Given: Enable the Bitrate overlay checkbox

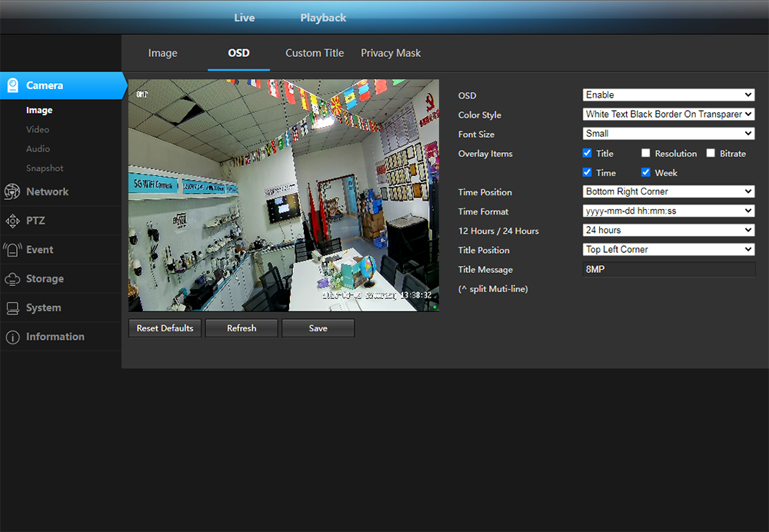Looking at the screenshot, I should click(x=711, y=154).
